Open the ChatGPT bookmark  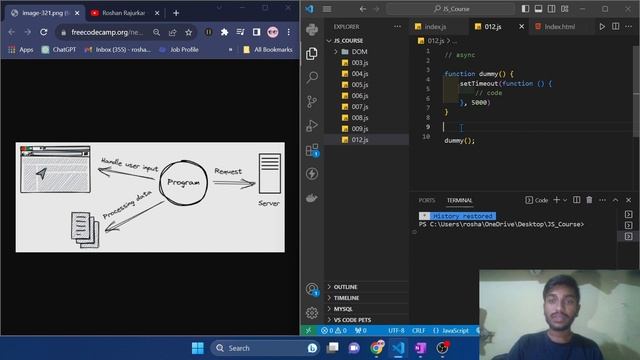pyautogui.click(x=59, y=49)
